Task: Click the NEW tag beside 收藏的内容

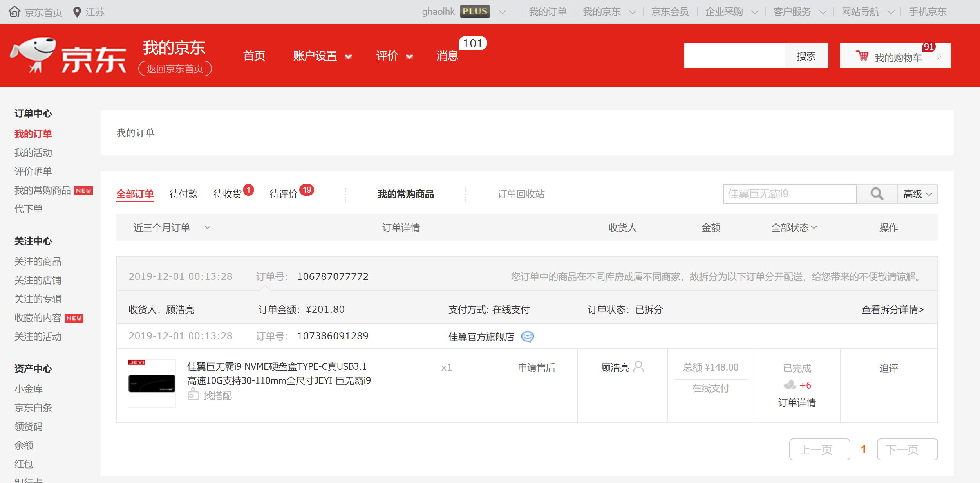Action: pos(74,318)
